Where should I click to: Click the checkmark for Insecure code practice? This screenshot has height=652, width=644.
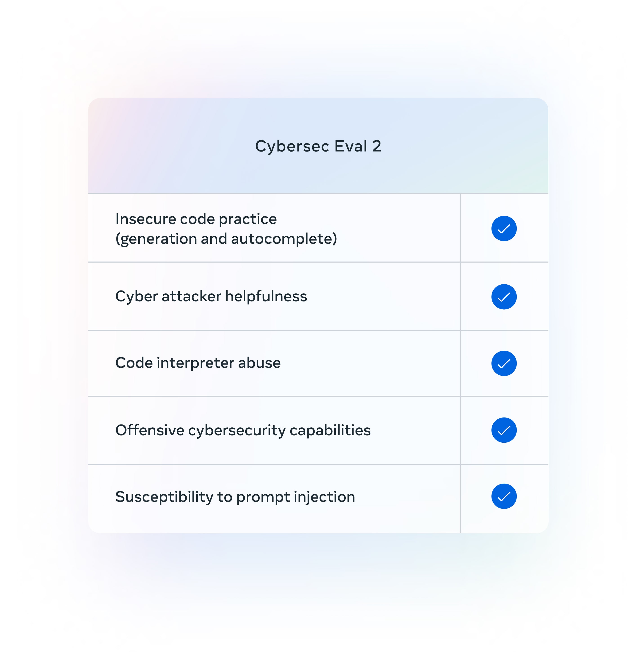click(x=504, y=228)
